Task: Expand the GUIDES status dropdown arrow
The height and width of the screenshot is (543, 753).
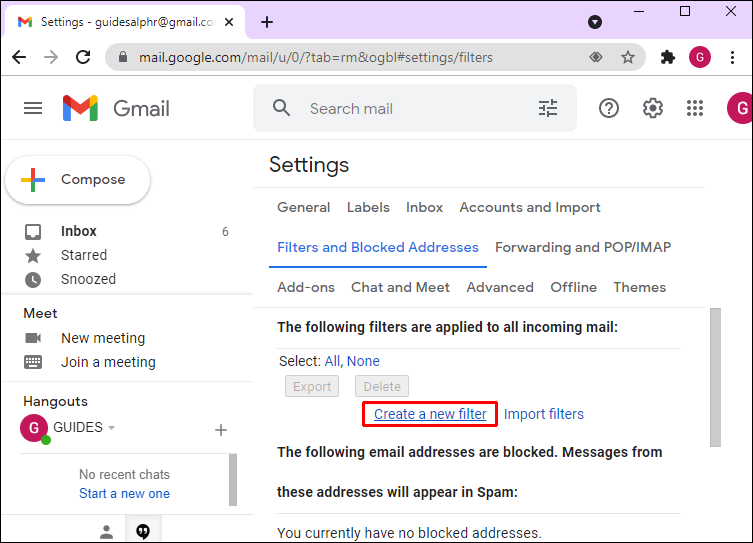Action: [x=111, y=427]
